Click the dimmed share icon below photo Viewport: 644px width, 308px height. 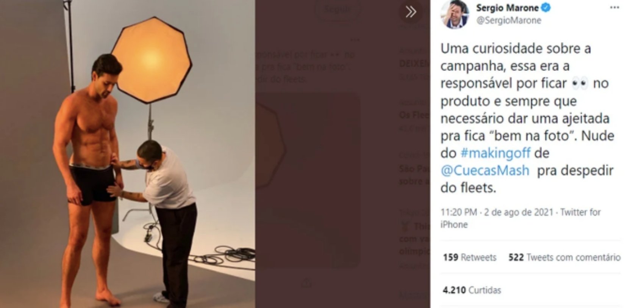(306, 283)
